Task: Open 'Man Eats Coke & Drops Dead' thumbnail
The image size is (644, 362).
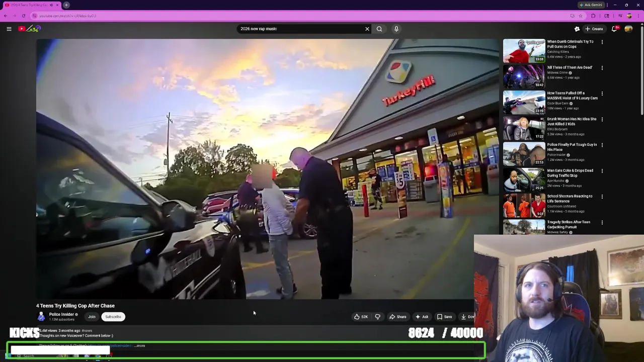Action: tap(524, 179)
